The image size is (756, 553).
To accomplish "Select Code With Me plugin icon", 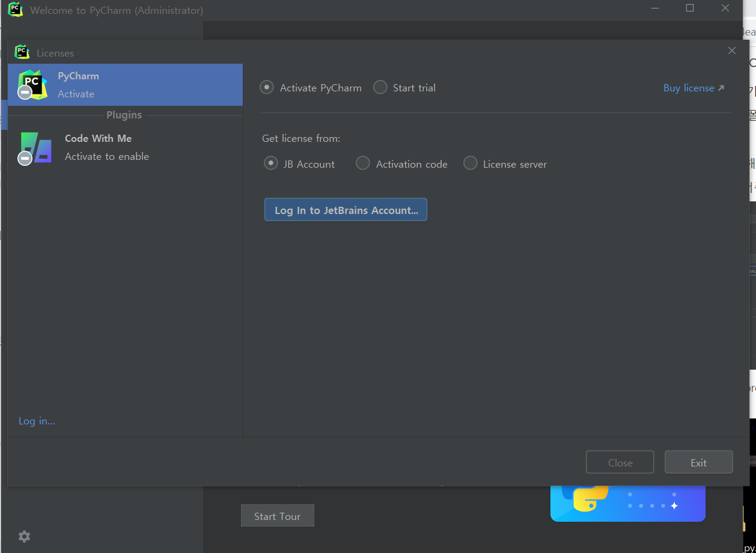I will 35,148.
